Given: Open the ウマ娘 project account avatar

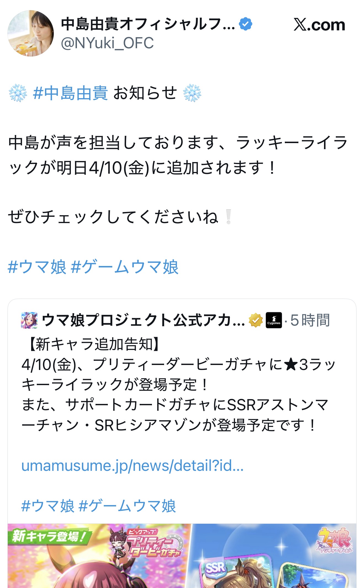Looking at the screenshot, I should (29, 320).
